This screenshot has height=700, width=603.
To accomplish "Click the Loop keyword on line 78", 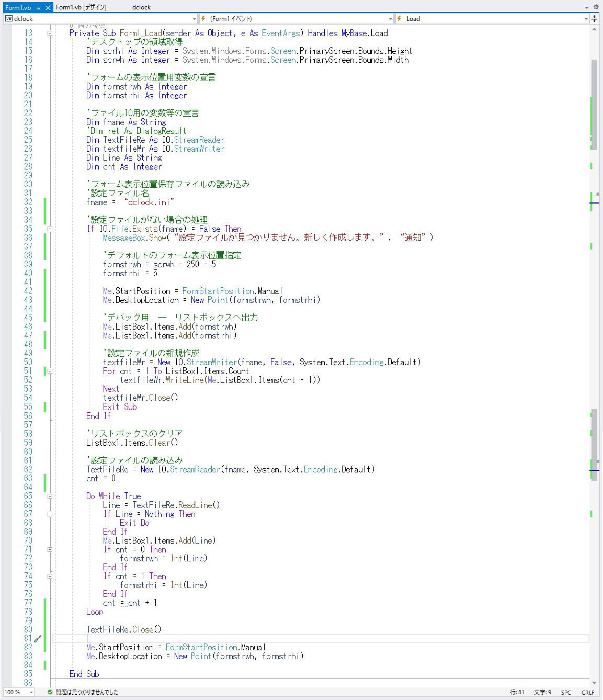I will [x=95, y=612].
